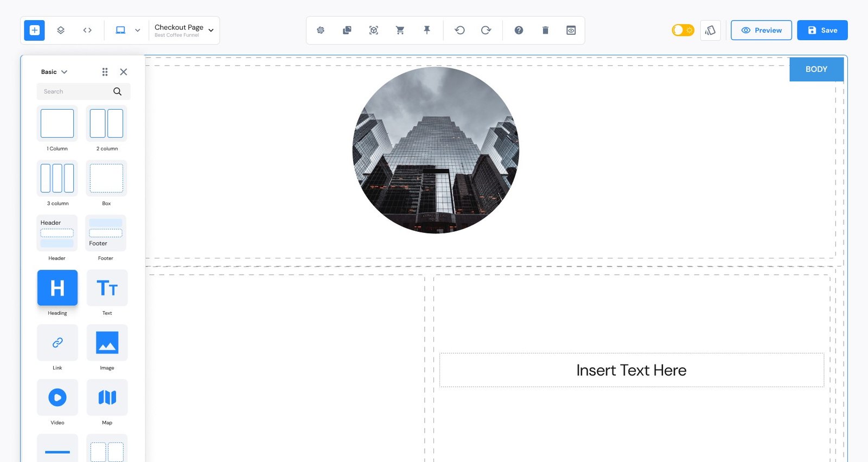Select the circular skyscraper image on canvas
Viewport: 868px width, 462px height.
click(x=436, y=150)
